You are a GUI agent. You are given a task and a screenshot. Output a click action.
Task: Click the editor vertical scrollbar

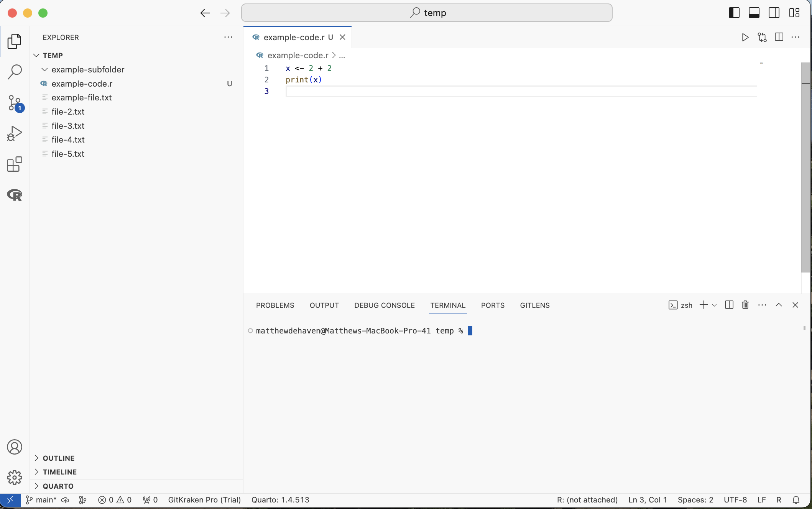pos(805,167)
